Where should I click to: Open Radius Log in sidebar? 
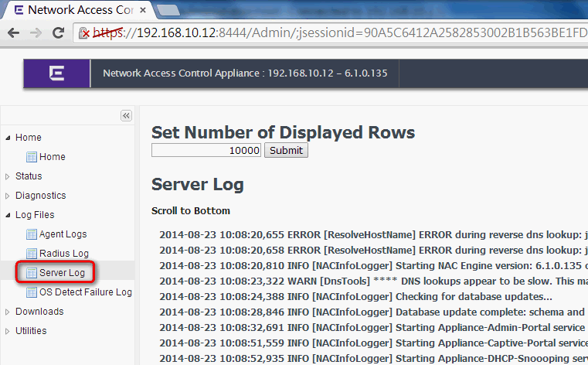[64, 254]
